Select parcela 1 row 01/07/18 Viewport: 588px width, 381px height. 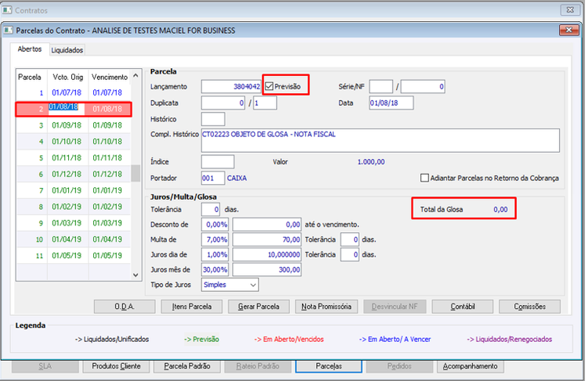(74, 93)
